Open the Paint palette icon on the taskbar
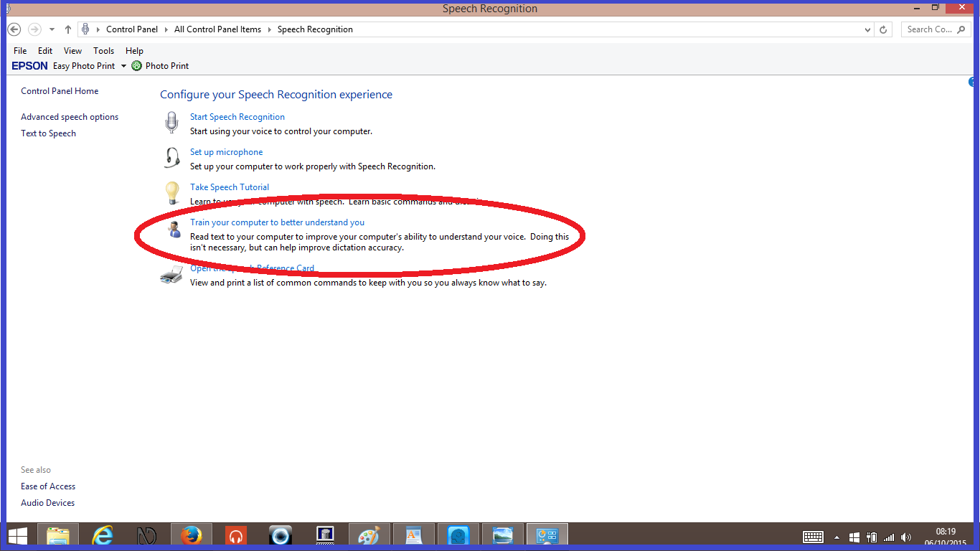The width and height of the screenshot is (980, 551). (369, 536)
